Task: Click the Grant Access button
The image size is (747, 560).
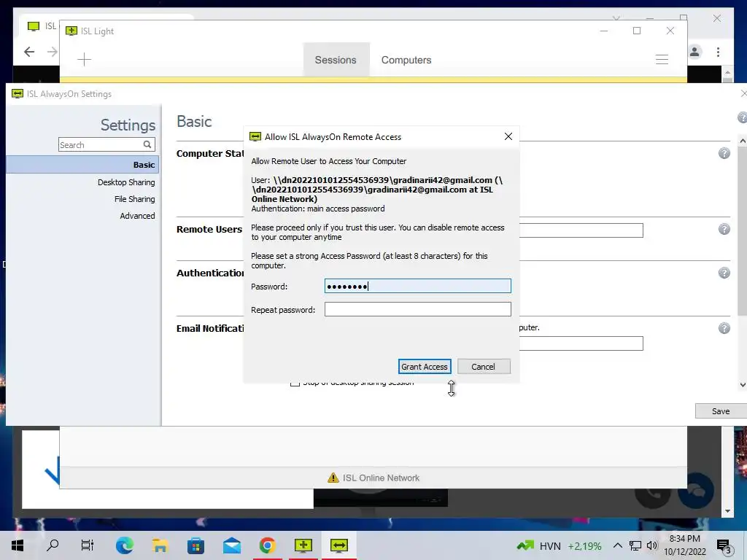Action: pyautogui.click(x=425, y=366)
